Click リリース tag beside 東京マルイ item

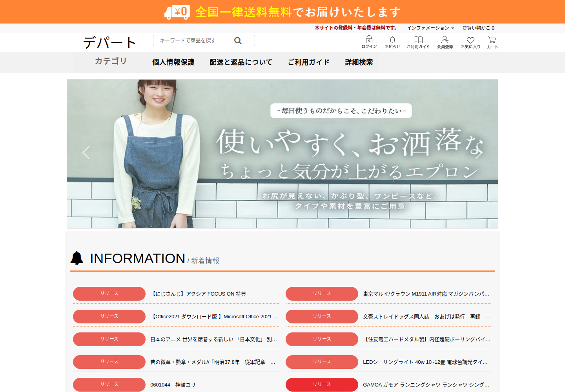[x=322, y=294]
